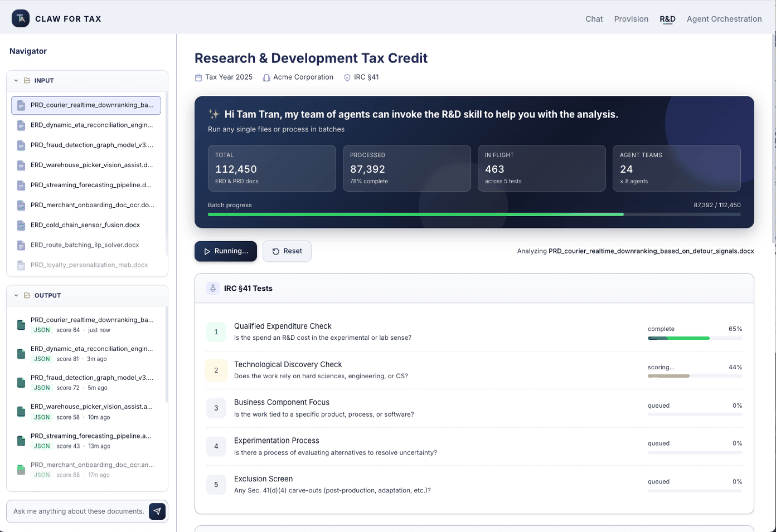Click Qualified Expenditure Check progress bar
The image size is (776, 532).
(695, 338)
